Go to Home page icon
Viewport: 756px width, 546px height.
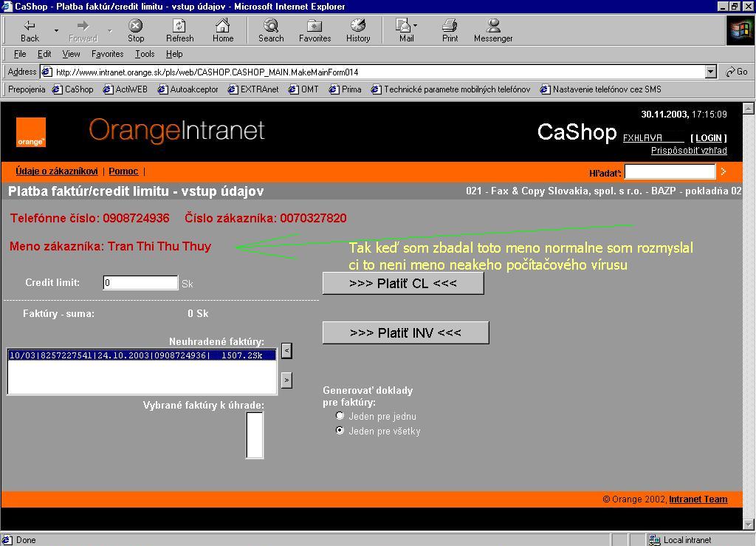tap(223, 30)
